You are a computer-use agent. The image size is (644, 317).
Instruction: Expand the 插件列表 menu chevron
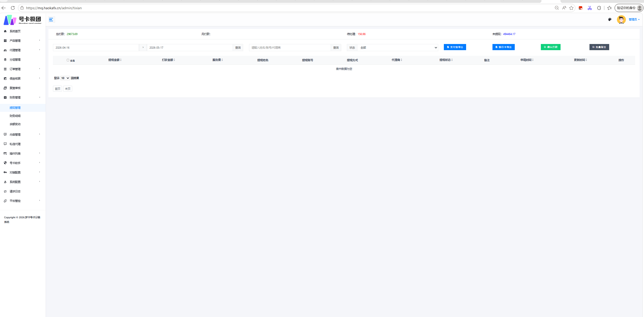(x=39, y=153)
